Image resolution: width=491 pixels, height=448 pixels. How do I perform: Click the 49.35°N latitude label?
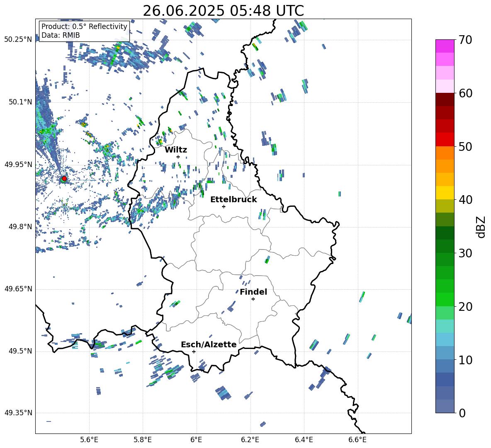click(18, 413)
